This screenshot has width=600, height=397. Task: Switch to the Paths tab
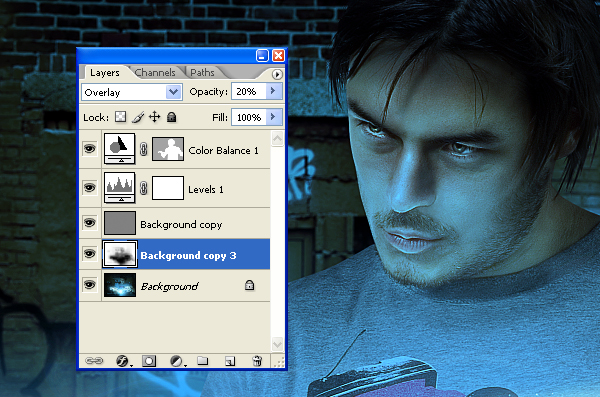202,72
